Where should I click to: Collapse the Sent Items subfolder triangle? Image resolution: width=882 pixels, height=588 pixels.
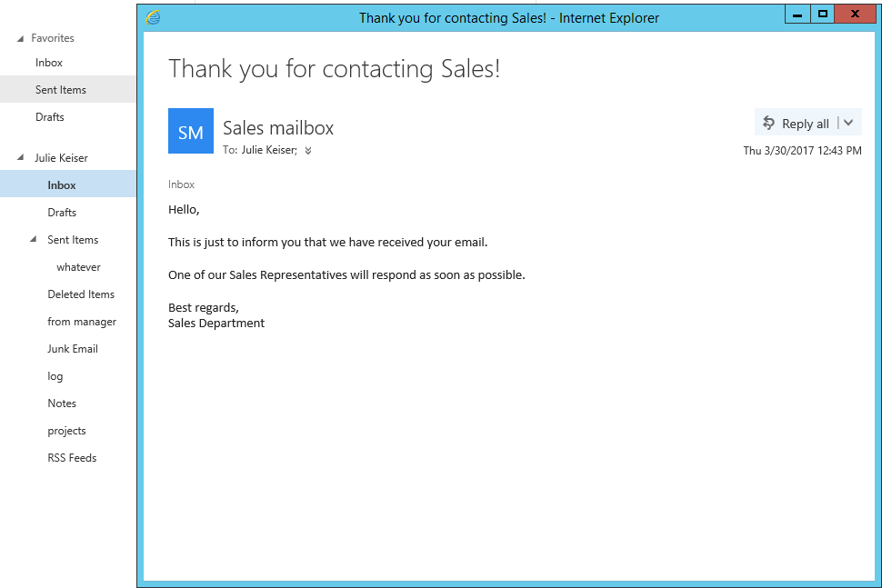[33, 240]
